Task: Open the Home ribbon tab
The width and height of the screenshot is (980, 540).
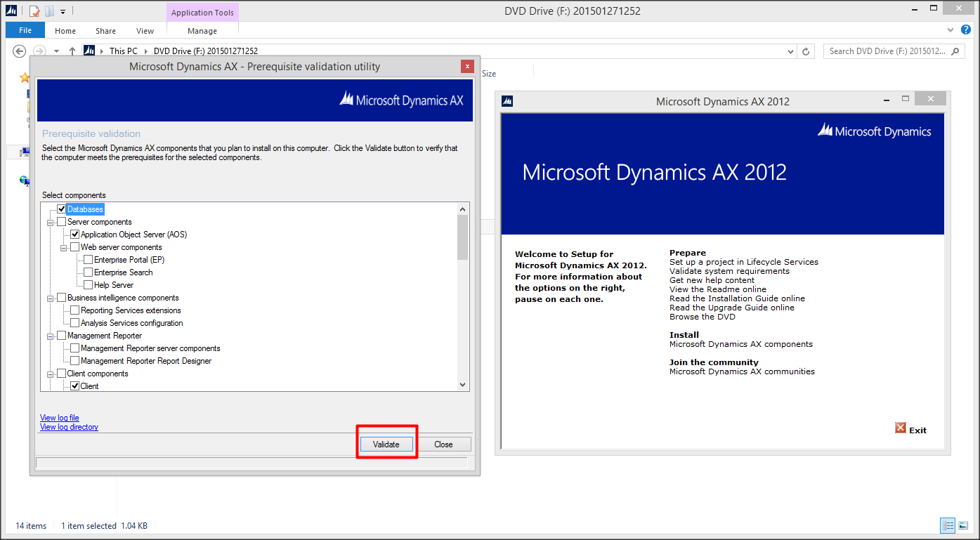Action: (x=65, y=31)
